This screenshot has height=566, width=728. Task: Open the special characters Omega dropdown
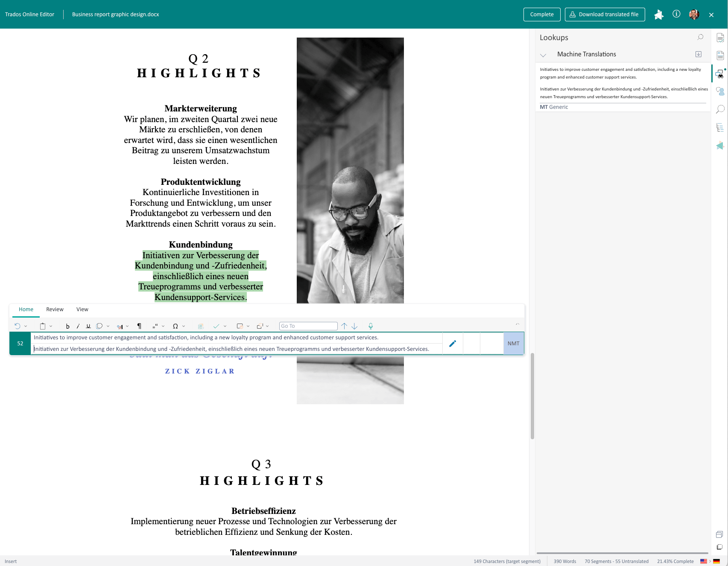184,326
